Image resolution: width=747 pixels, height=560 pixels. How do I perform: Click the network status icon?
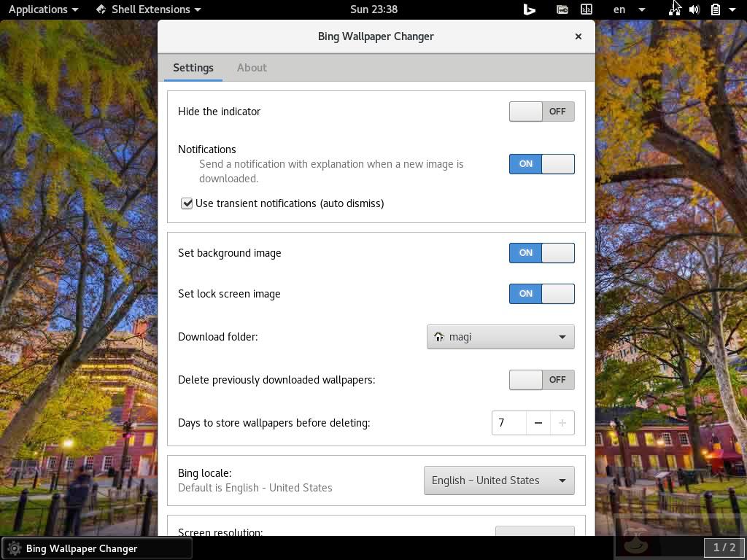pos(673,9)
